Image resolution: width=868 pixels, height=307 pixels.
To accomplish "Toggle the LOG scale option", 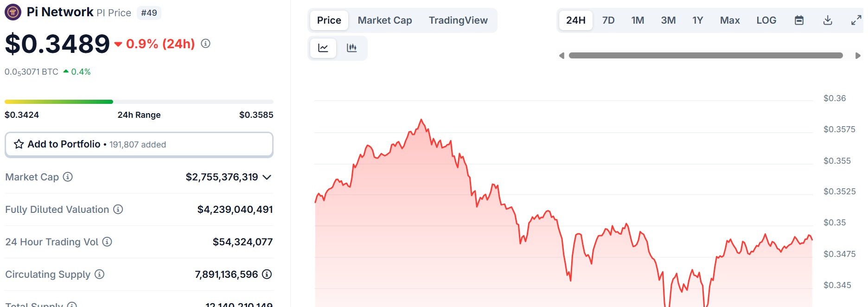I will [x=766, y=20].
